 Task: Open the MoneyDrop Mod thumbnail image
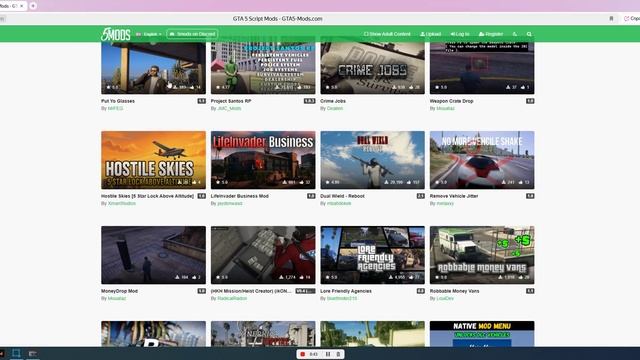click(x=153, y=255)
